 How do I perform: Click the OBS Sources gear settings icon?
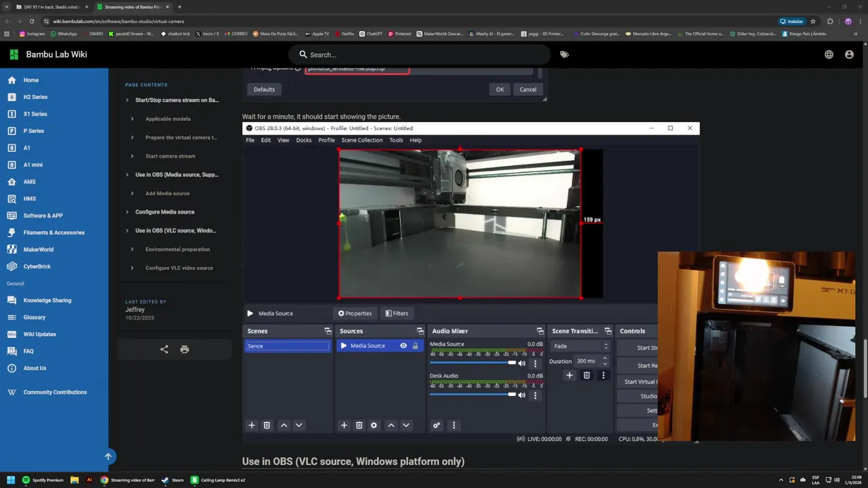tap(374, 425)
